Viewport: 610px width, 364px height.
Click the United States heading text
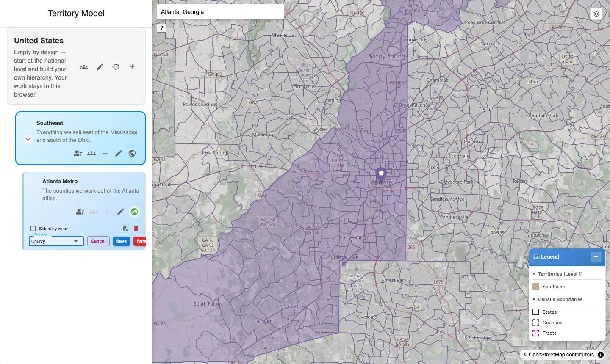[39, 41]
